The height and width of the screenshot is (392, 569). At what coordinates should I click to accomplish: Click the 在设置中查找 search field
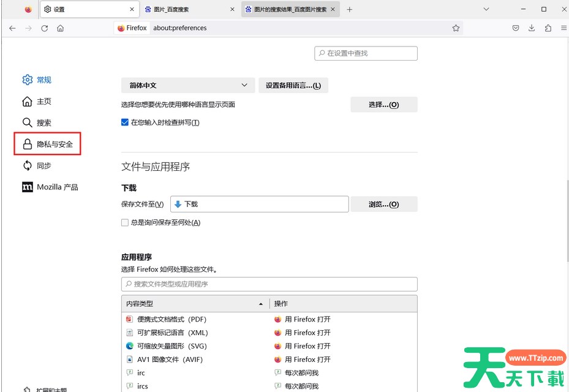[366, 53]
